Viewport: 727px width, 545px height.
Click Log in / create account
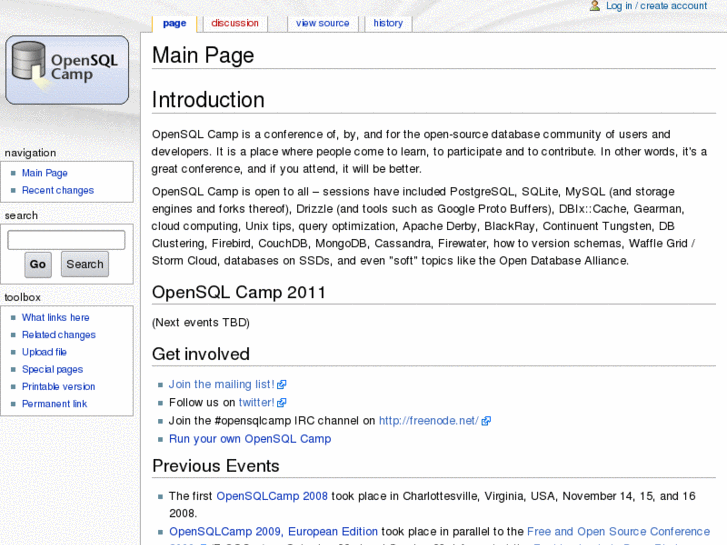coord(657,6)
